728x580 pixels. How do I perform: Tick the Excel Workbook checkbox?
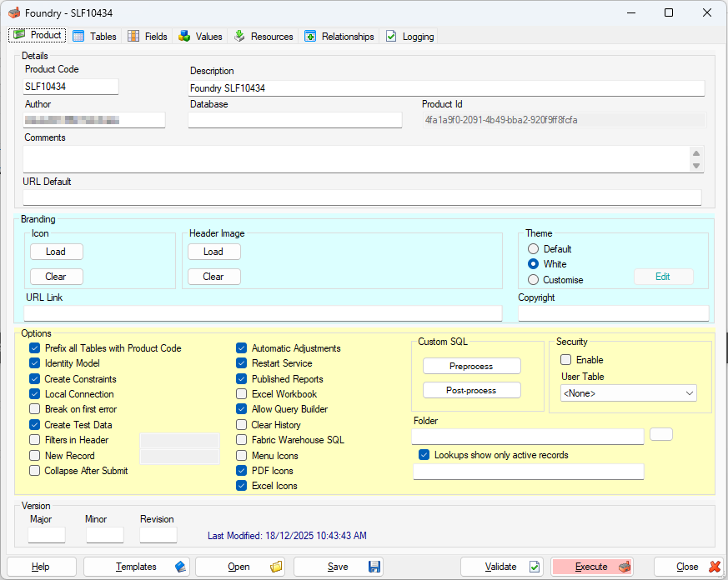(x=242, y=394)
